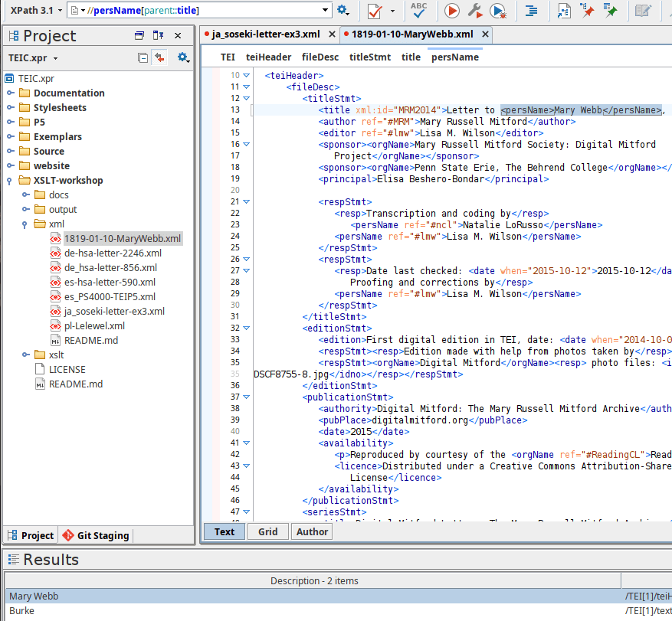Open the XPath scope document icon dropdown
Screen dimensions: 672x621
[x=77, y=10]
